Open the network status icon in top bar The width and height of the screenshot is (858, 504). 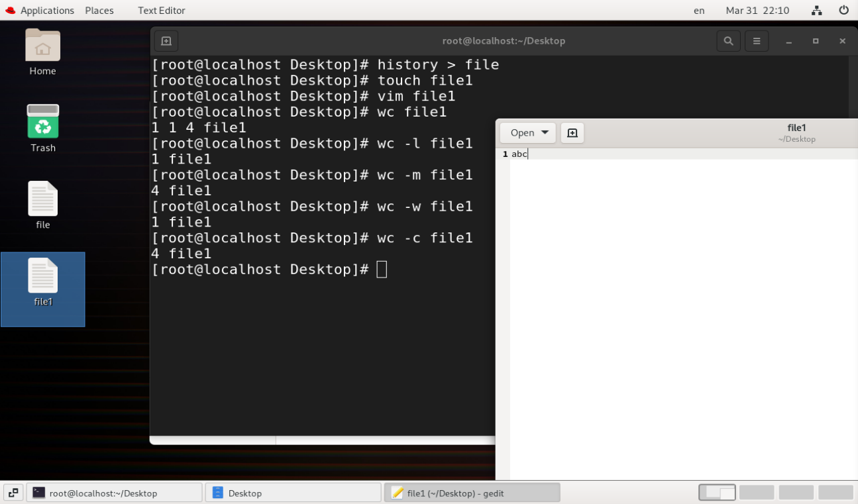click(817, 10)
